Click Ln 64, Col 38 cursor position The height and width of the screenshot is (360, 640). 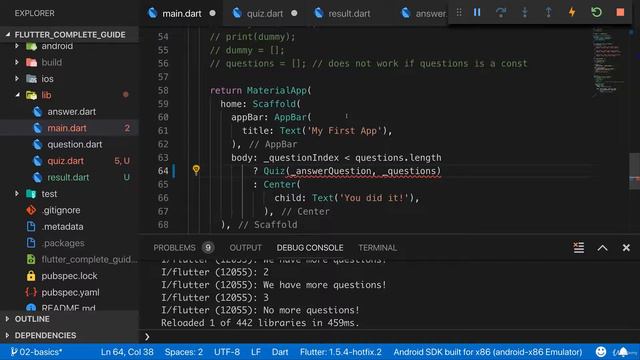pos(127,352)
